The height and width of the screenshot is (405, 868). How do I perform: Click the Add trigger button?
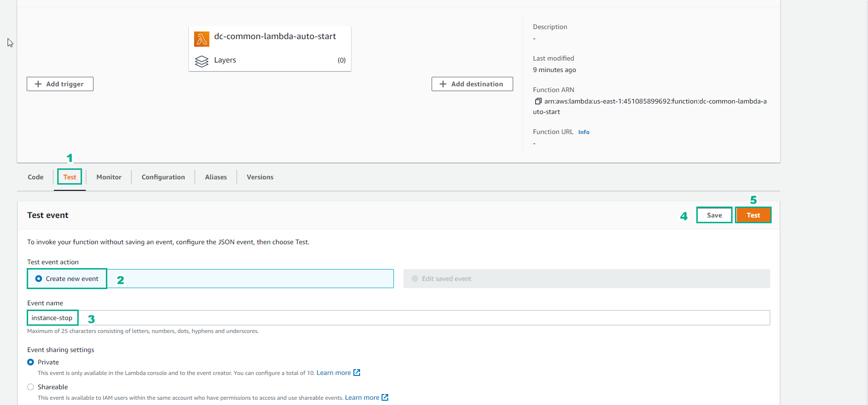tap(60, 84)
